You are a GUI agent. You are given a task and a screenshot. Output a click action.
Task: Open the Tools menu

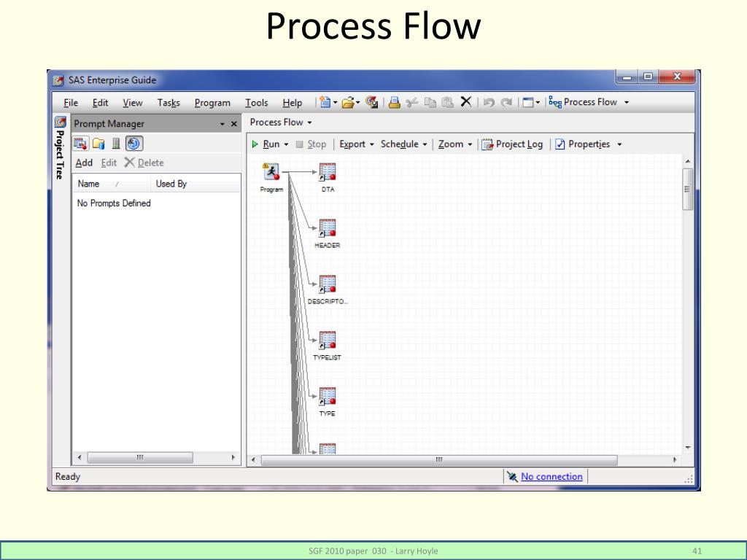(256, 103)
